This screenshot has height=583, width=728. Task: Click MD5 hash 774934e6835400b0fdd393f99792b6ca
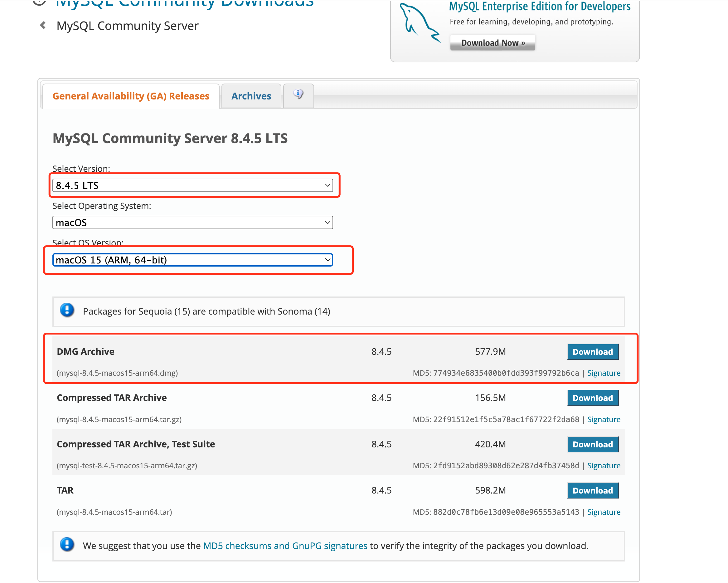506,373
